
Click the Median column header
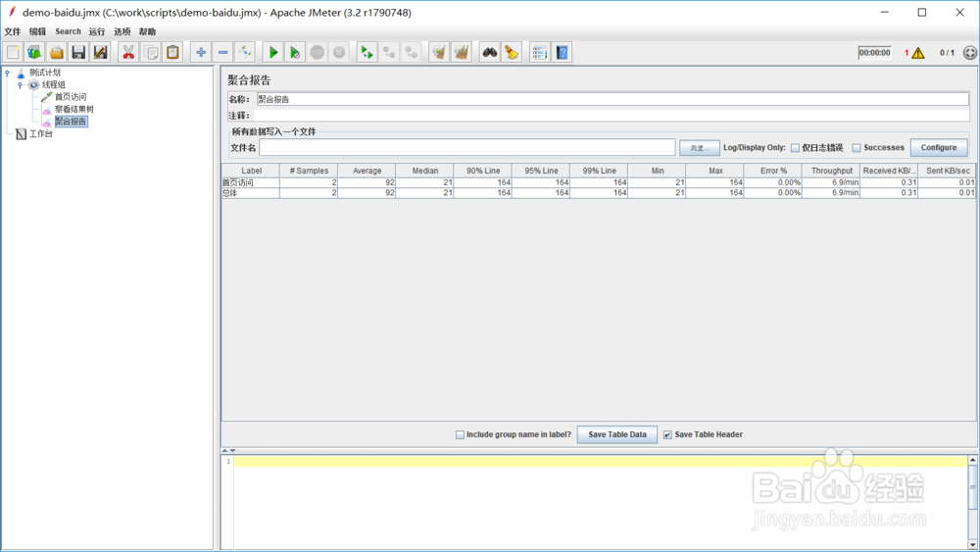425,171
